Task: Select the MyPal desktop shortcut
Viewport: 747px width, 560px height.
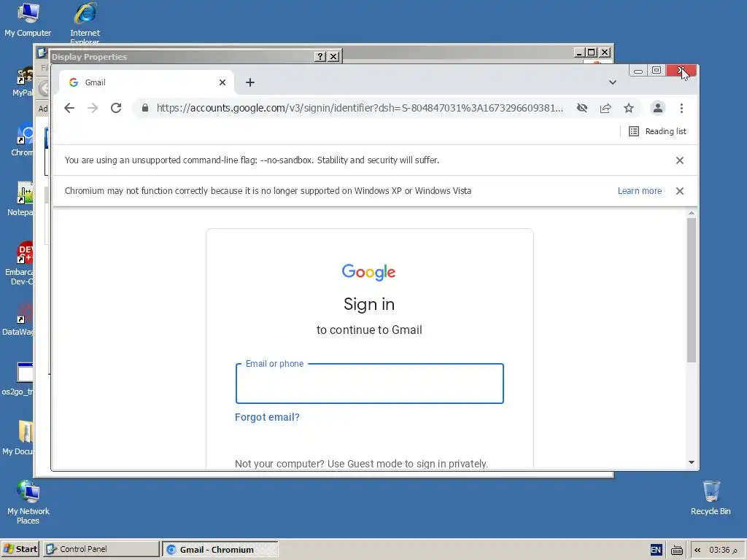Action: pos(23,81)
